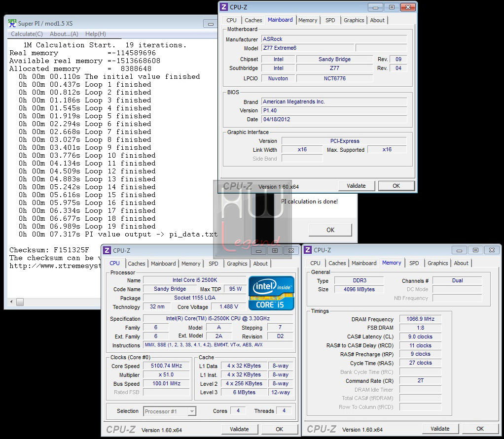The image size is (504, 439).
Task: Click OK in the i5 2500K processor CPU-Z window
Action: tap(279, 429)
